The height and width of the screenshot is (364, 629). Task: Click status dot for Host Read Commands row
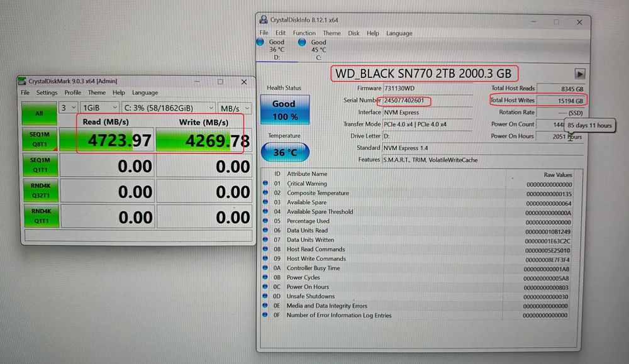265,249
